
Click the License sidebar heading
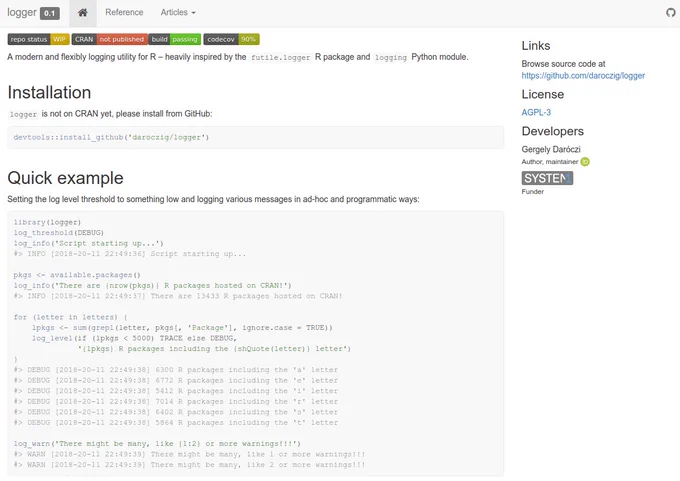(543, 94)
